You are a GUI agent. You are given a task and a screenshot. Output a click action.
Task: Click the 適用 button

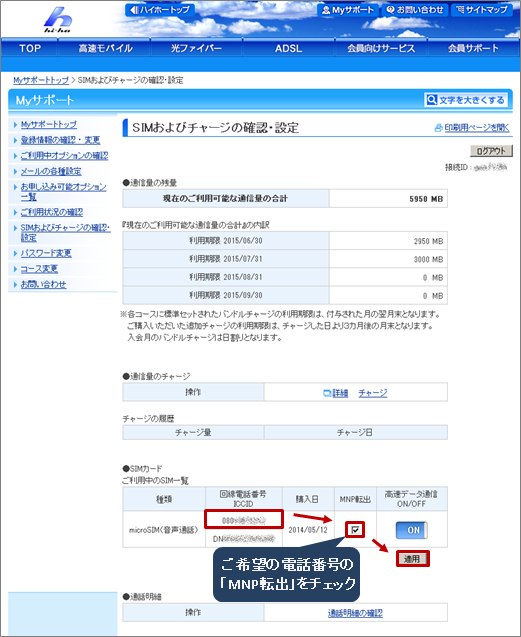point(412,559)
